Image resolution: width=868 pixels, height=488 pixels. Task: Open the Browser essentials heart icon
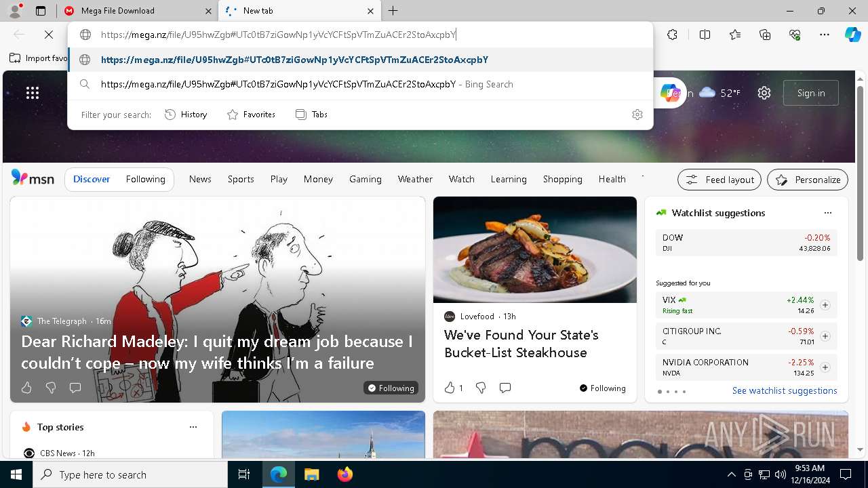click(x=795, y=35)
